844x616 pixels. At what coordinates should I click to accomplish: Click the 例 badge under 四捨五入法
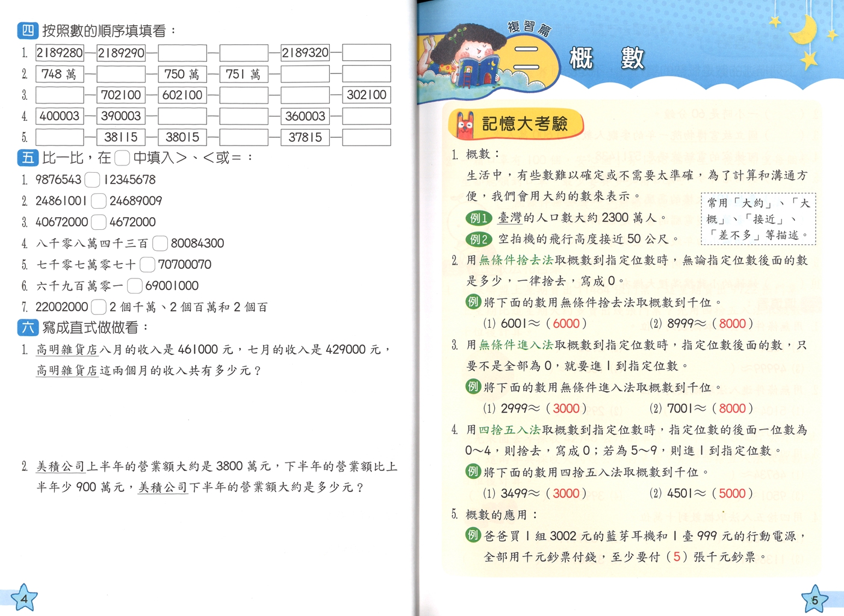pos(473,472)
